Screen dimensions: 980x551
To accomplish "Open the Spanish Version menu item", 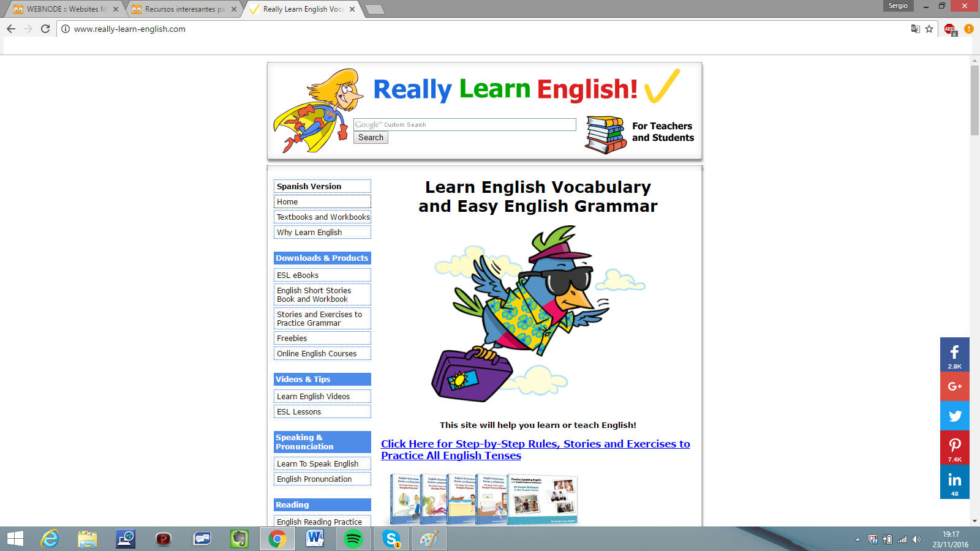I will (322, 186).
